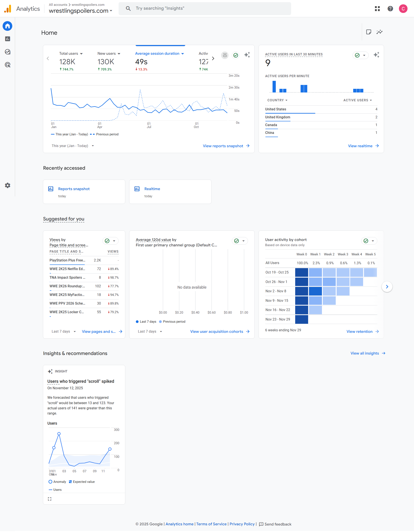Select the Average session duration metric tab
The image size is (414, 532).
pos(159,53)
